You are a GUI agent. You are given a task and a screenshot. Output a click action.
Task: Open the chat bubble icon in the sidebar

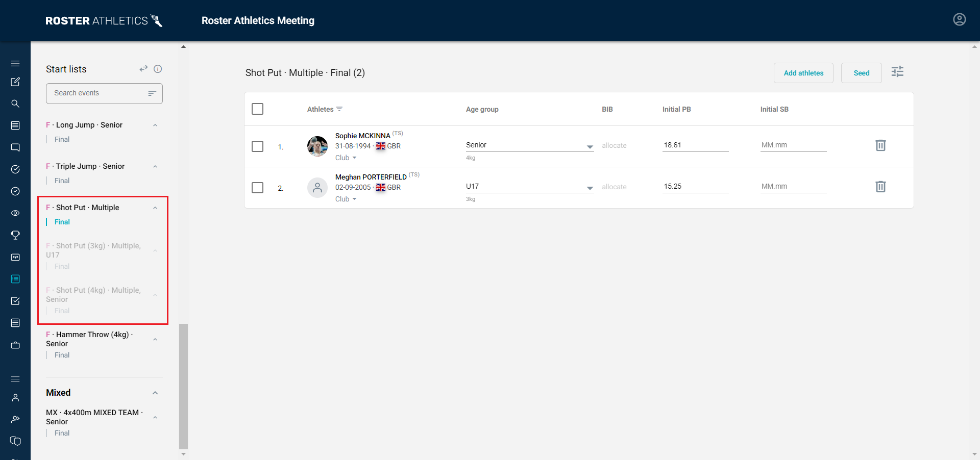[x=15, y=147]
